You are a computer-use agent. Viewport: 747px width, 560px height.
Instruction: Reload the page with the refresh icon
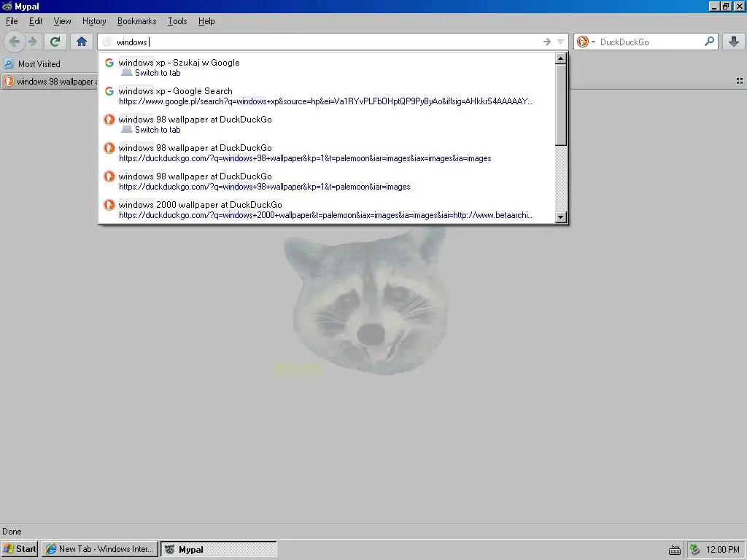coord(55,42)
